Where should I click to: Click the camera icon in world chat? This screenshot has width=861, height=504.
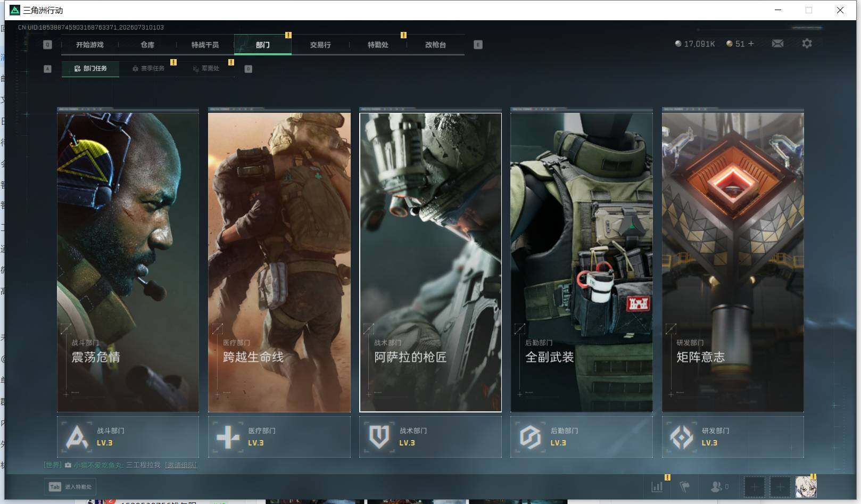coord(68,465)
